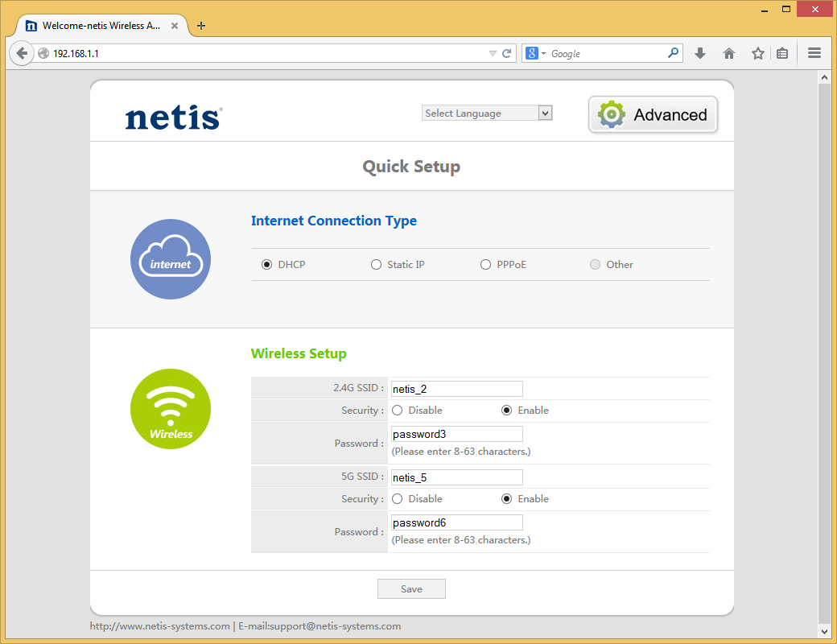
Task: Enable security for 5G network
Action: click(506, 499)
